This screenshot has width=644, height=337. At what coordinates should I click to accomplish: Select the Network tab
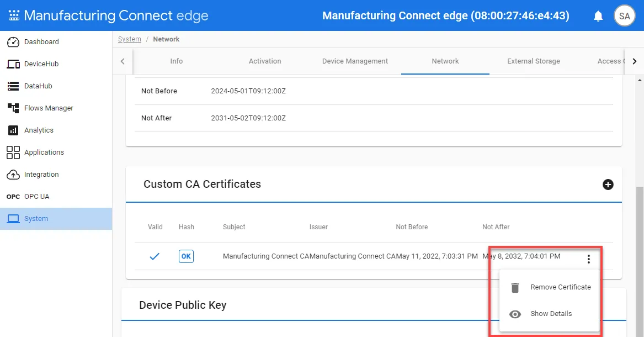[445, 61]
